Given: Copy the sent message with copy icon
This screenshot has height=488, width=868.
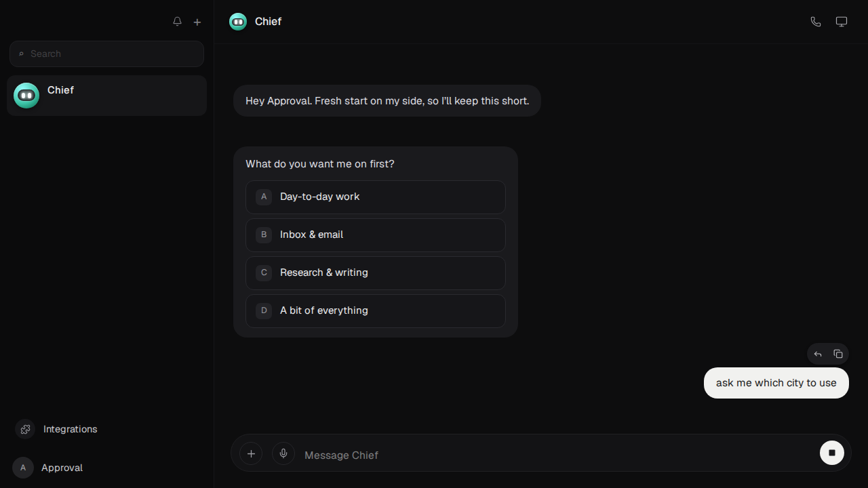Looking at the screenshot, I should click(838, 354).
